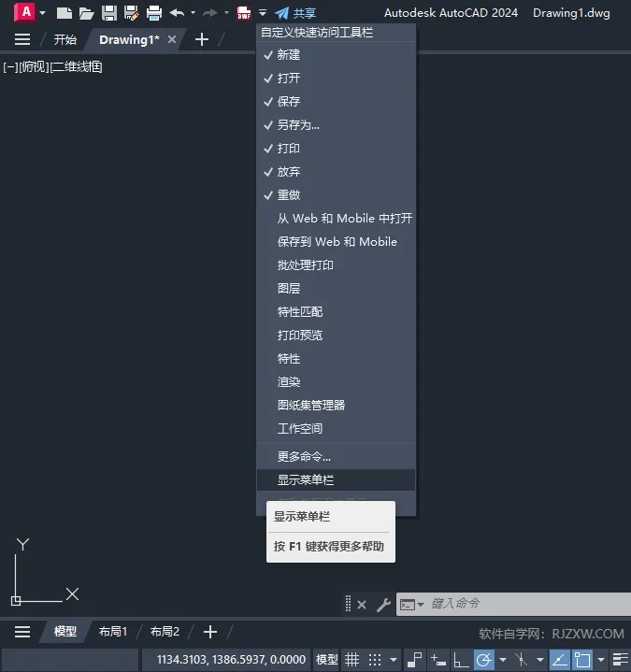The width and height of the screenshot is (631, 672).
Task: Add a new drawing tab with plus
Action: pyautogui.click(x=202, y=40)
